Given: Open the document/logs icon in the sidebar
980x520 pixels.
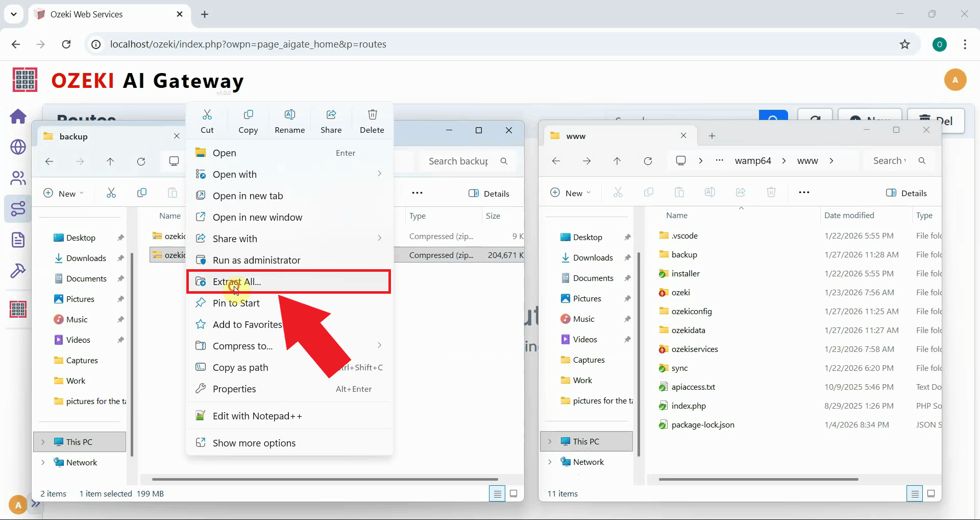Looking at the screenshot, I should tap(18, 239).
